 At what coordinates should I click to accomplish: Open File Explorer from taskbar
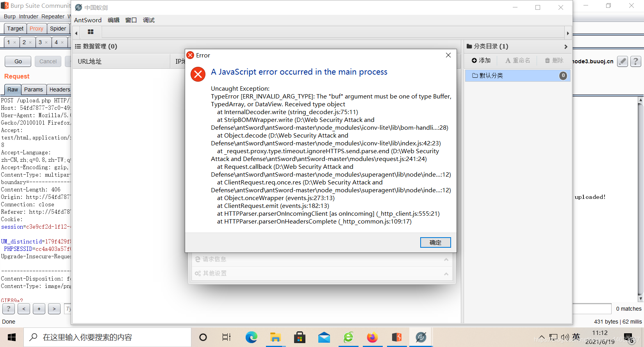pyautogui.click(x=275, y=337)
